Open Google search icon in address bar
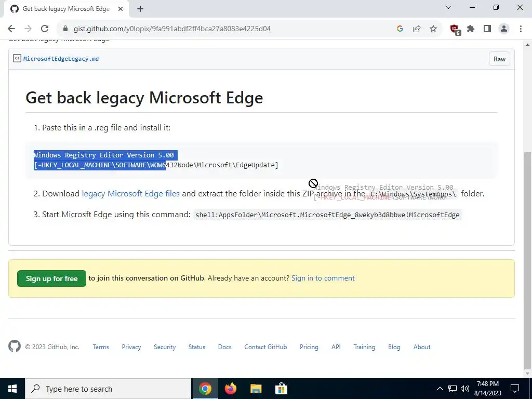Screen dimensions: 532x399 pyautogui.click(x=400, y=29)
